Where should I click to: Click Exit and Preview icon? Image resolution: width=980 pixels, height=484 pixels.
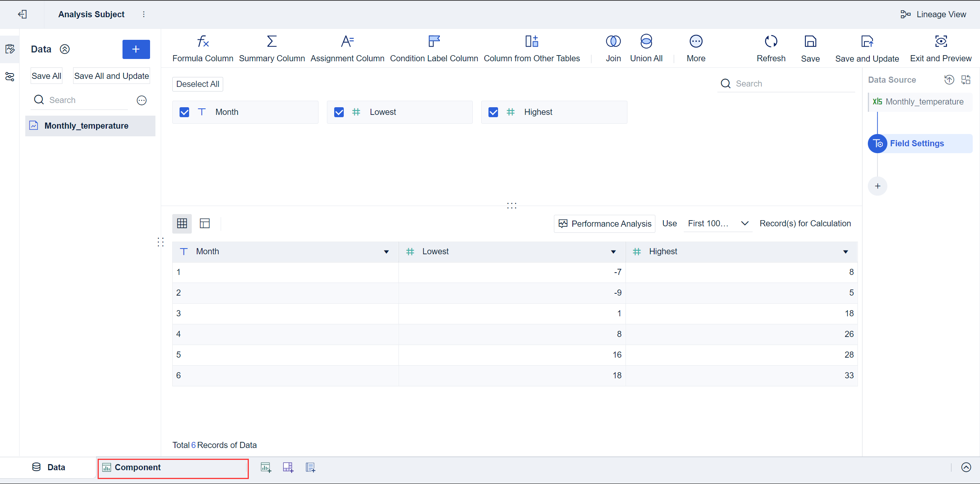[x=941, y=41]
